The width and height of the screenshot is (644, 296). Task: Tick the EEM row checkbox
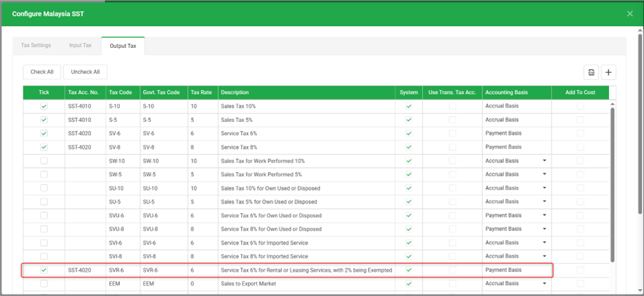[44, 284]
